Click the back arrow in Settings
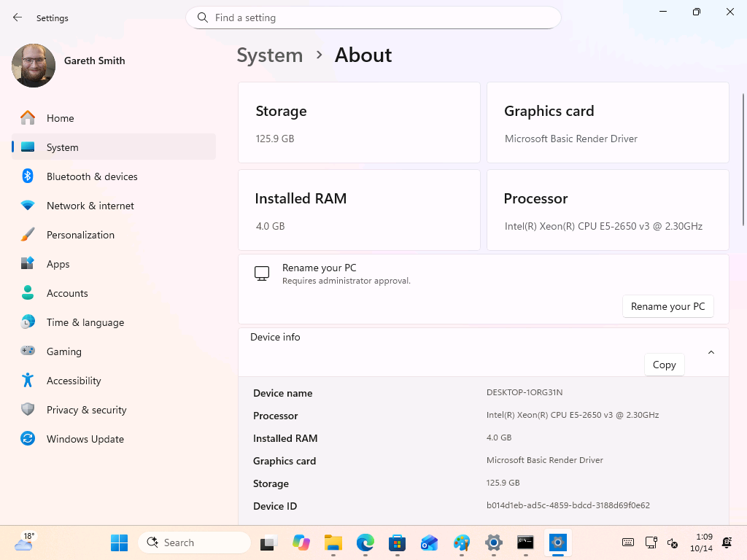This screenshot has width=747, height=560. [x=18, y=17]
